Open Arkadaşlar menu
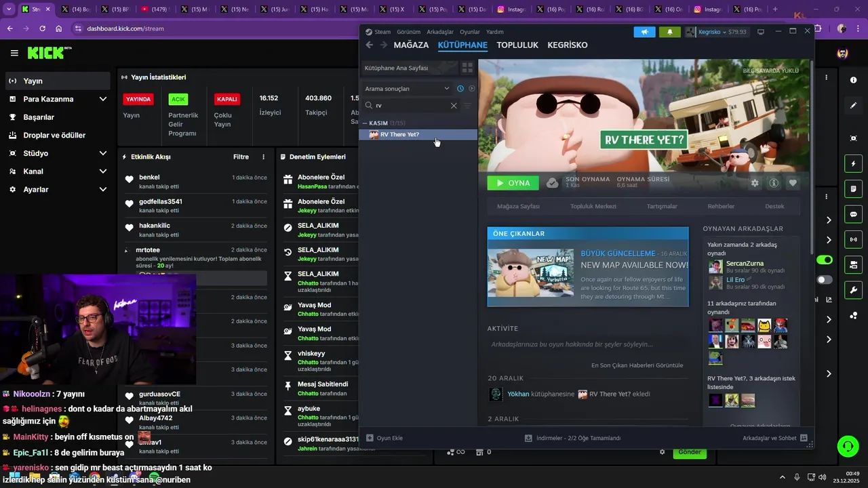The height and width of the screenshot is (488, 868). click(x=440, y=32)
